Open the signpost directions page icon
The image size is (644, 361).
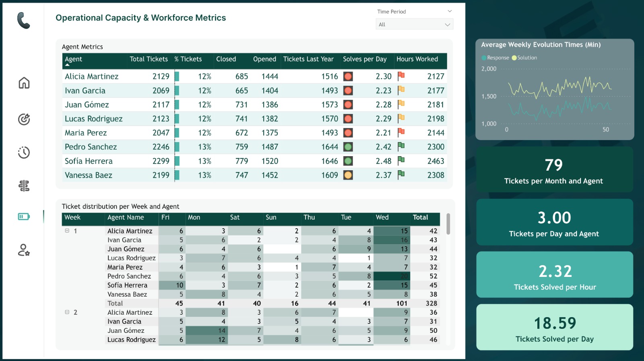24,186
